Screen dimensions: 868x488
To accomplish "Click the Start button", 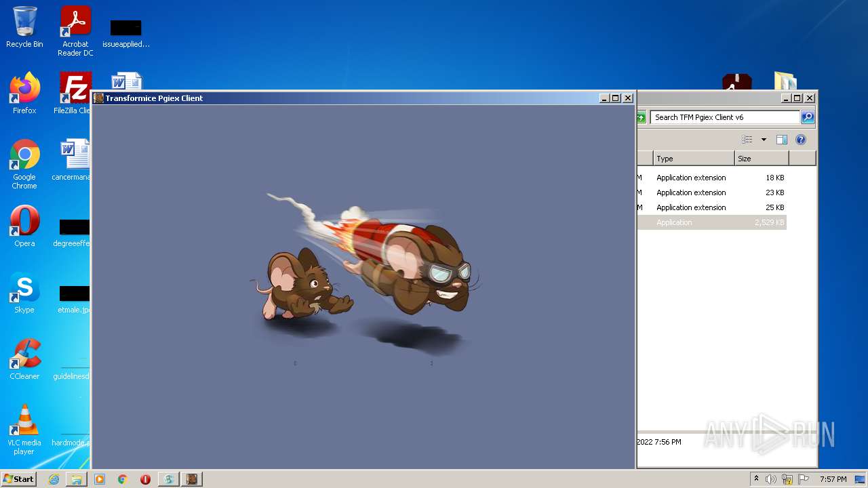I will pos(19,479).
